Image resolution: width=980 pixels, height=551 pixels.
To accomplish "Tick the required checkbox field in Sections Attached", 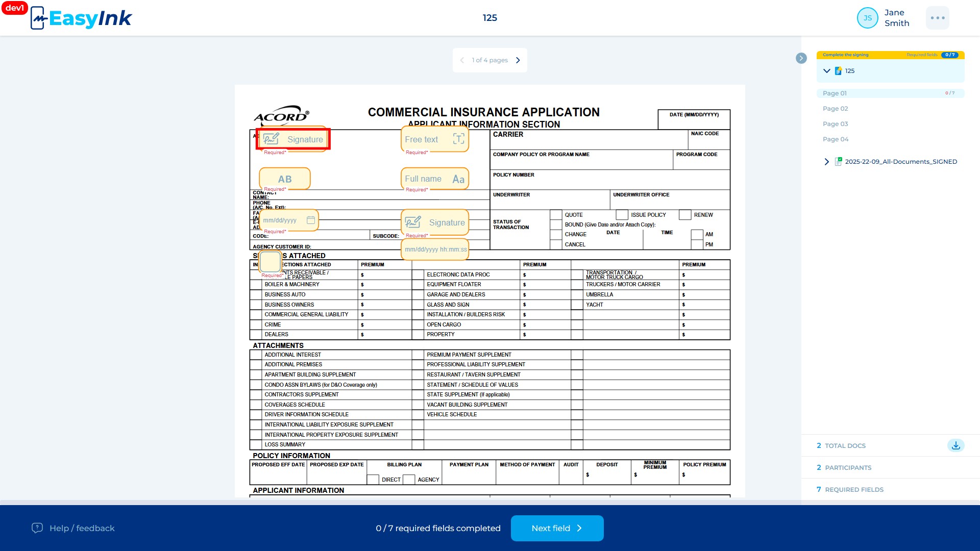I will coord(271,262).
